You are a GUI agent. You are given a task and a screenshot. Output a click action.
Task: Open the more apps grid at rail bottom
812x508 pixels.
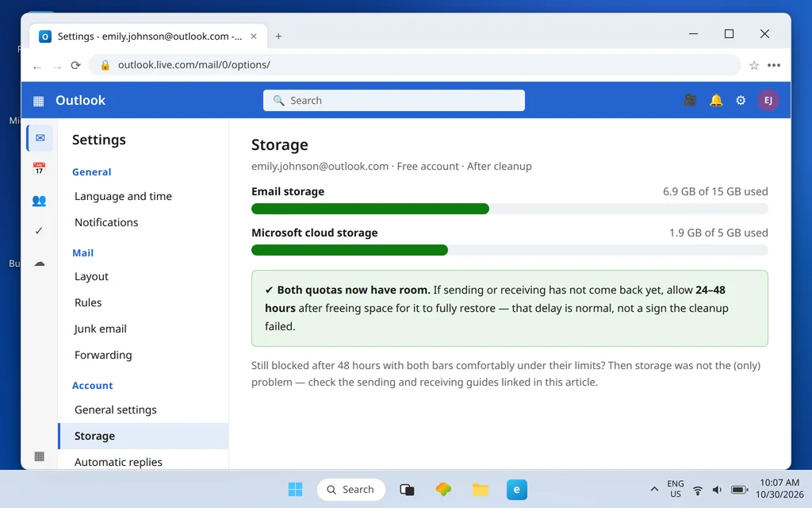pos(39,456)
